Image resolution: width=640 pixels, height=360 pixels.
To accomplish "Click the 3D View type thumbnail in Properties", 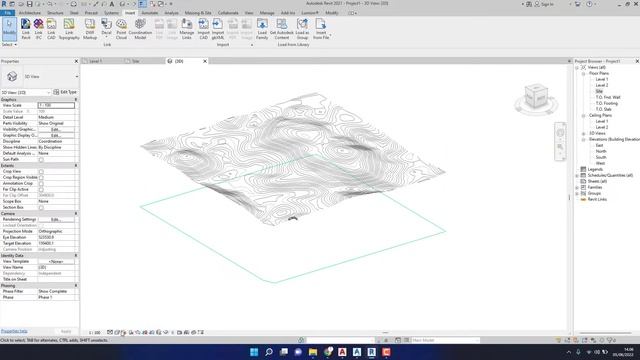I will [x=12, y=76].
